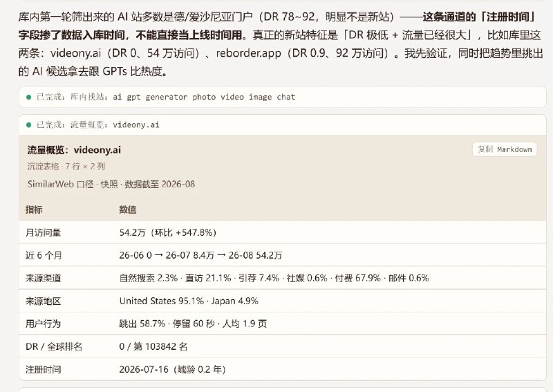Screen dimensions: 553x392
Task: Click the monthly trend value 26-06 0 → 26-07 8.4万
Action: 200,255
